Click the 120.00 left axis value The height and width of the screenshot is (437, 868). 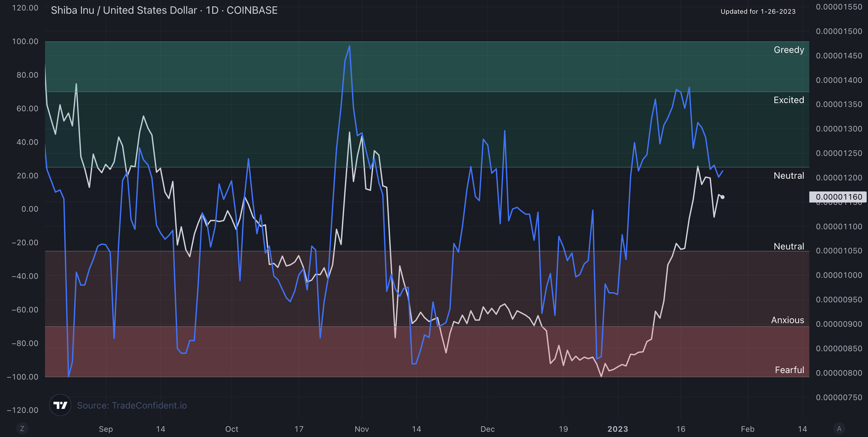pos(25,8)
